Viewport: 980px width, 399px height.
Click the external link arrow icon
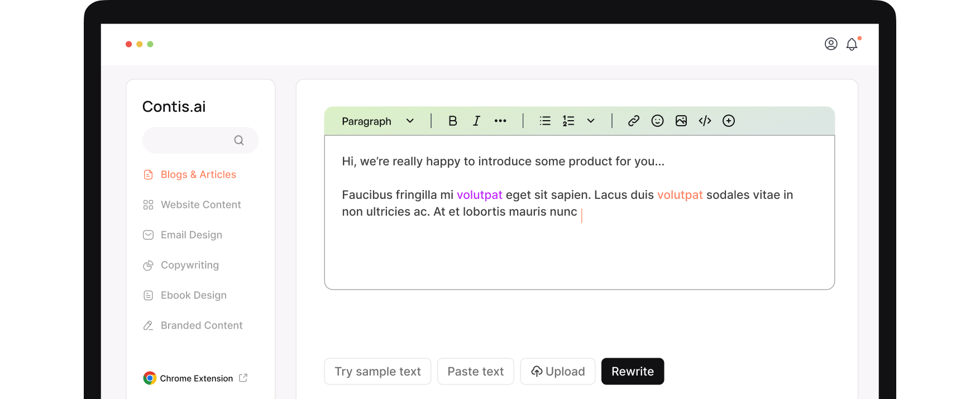click(x=243, y=378)
